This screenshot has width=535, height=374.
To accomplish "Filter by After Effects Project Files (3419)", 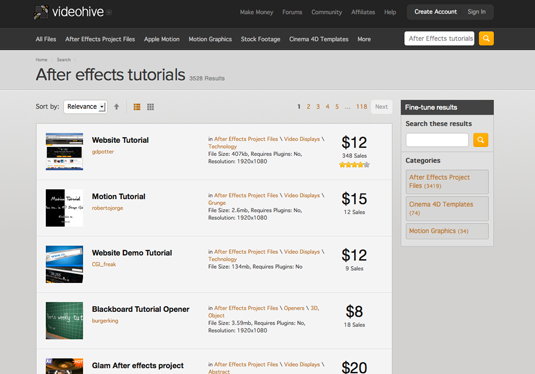I will pos(447,182).
